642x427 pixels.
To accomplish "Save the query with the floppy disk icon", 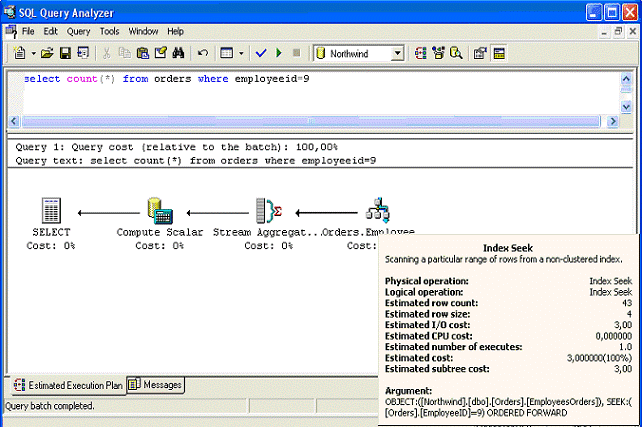I will [x=66, y=53].
